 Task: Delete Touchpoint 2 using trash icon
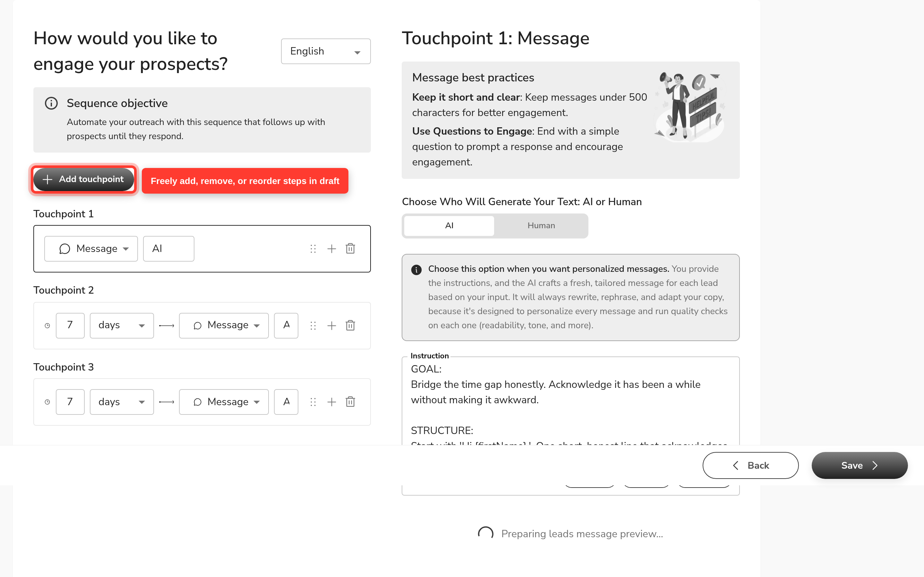pos(350,325)
